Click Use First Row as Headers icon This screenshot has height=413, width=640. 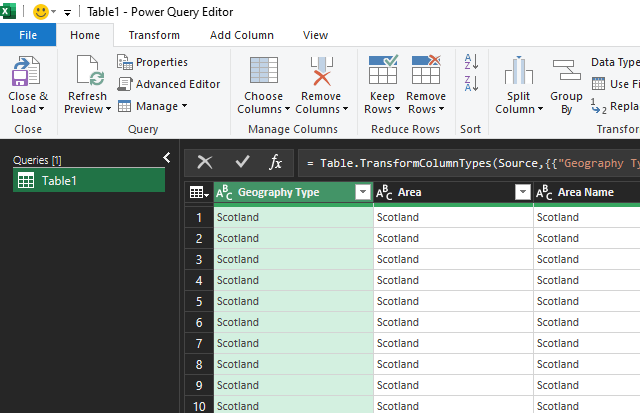point(598,84)
